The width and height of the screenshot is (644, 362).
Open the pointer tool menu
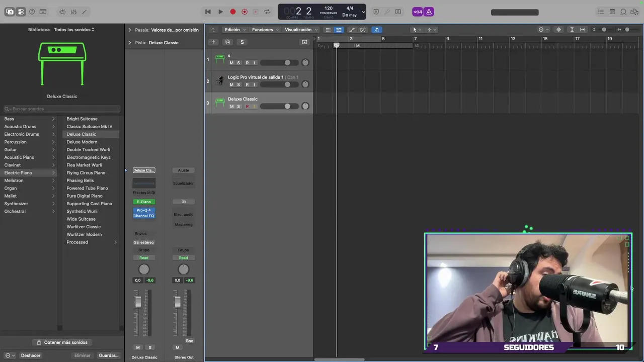coord(417,30)
